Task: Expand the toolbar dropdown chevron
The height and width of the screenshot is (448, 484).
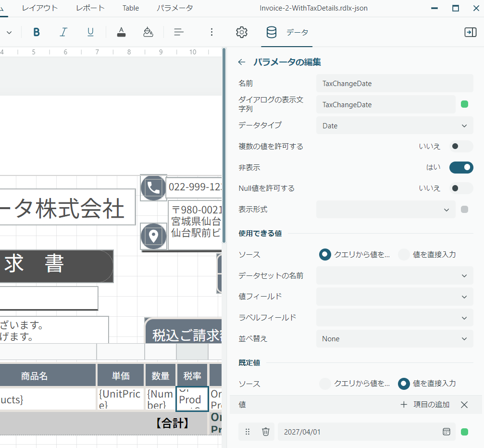Action: [9, 32]
